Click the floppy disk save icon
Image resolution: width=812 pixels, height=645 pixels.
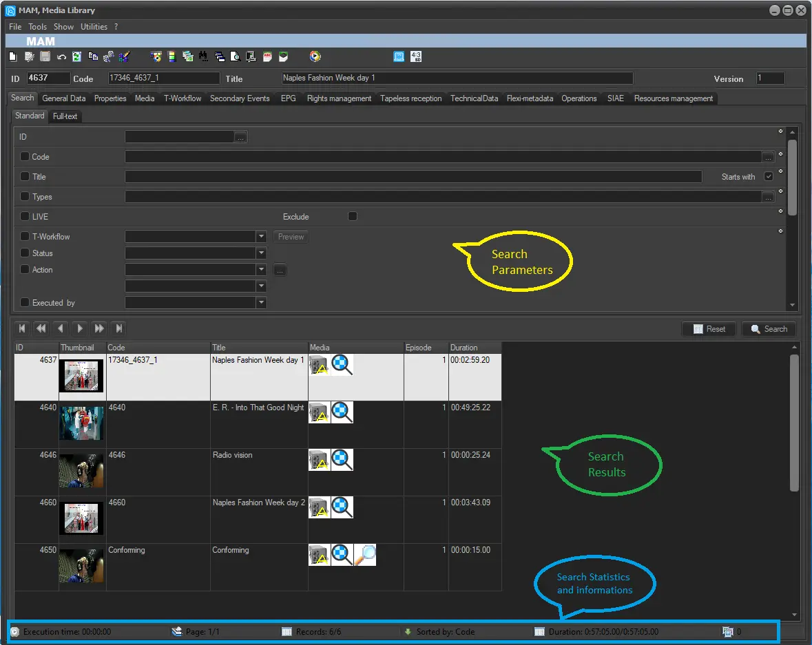point(45,56)
